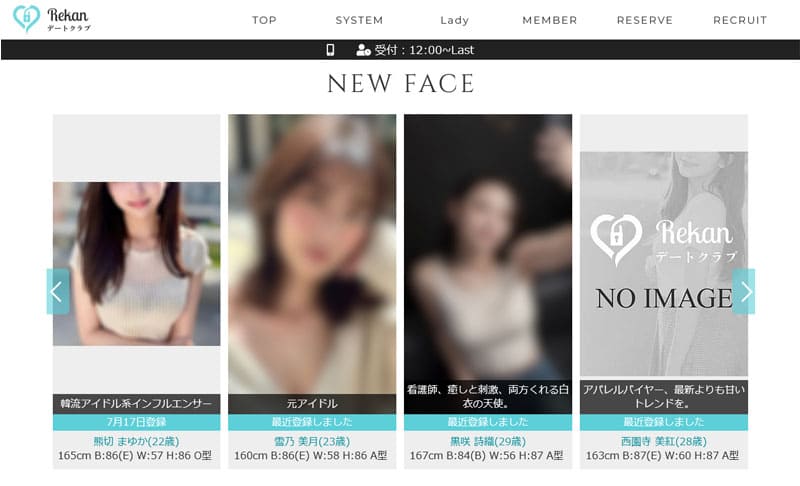Image resolution: width=800 pixels, height=486 pixels.
Task: Open the TOP menu item
Action: click(264, 20)
